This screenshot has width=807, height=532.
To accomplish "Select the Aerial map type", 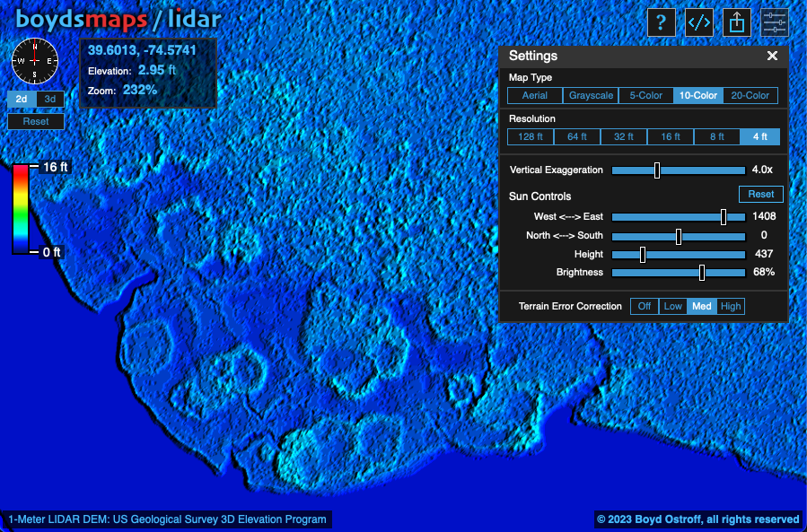I will 535,95.
